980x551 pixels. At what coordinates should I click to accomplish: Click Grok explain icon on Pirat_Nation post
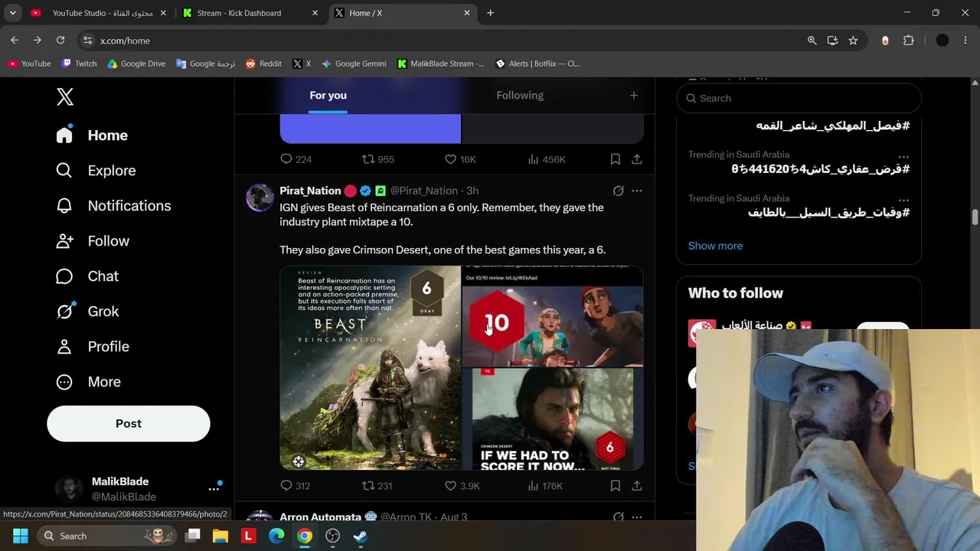(x=618, y=191)
